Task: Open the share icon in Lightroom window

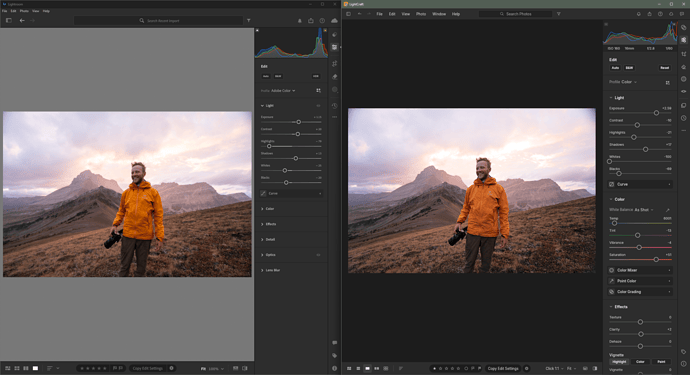Action: (311, 21)
